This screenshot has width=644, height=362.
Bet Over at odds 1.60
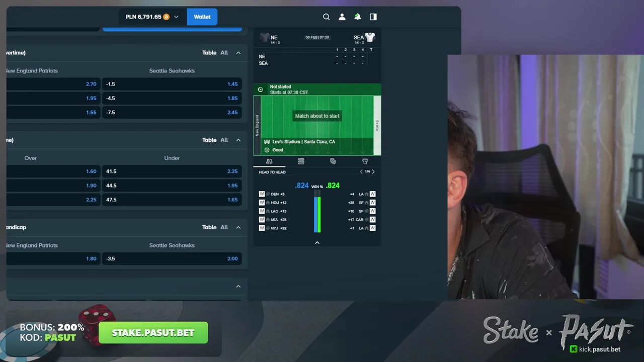pos(53,171)
